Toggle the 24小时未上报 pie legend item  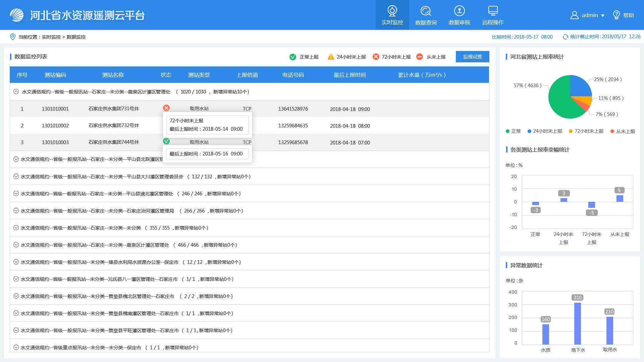tap(545, 131)
